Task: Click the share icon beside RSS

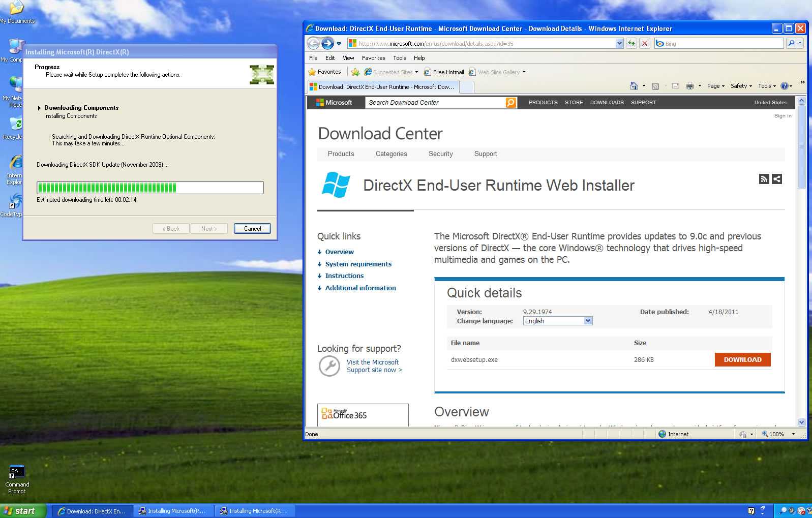Action: pos(777,179)
